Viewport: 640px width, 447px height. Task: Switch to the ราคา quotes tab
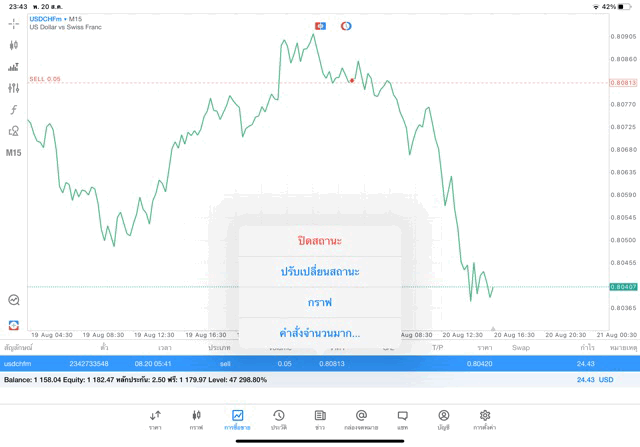(155, 418)
